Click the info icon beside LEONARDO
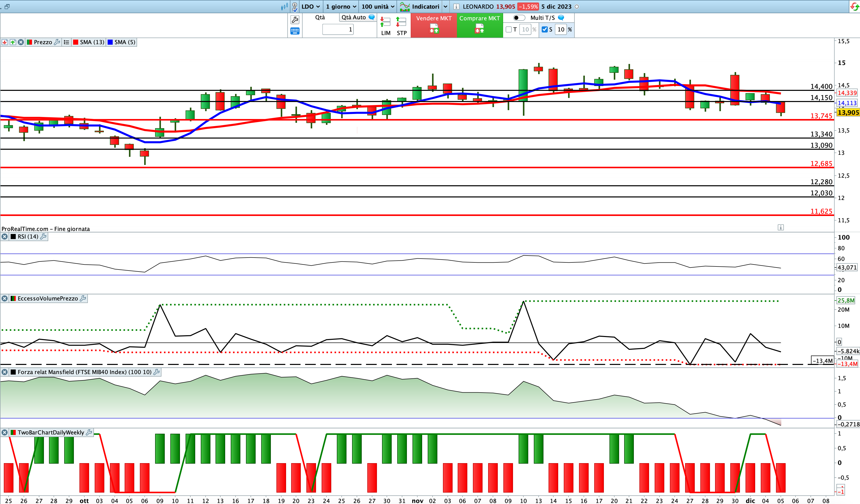860x504 pixels. 456,7
